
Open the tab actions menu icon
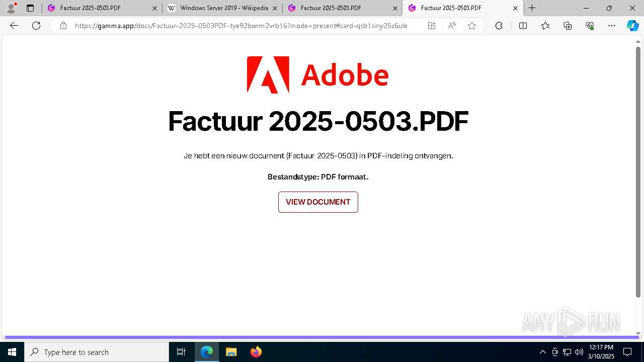tap(30, 8)
